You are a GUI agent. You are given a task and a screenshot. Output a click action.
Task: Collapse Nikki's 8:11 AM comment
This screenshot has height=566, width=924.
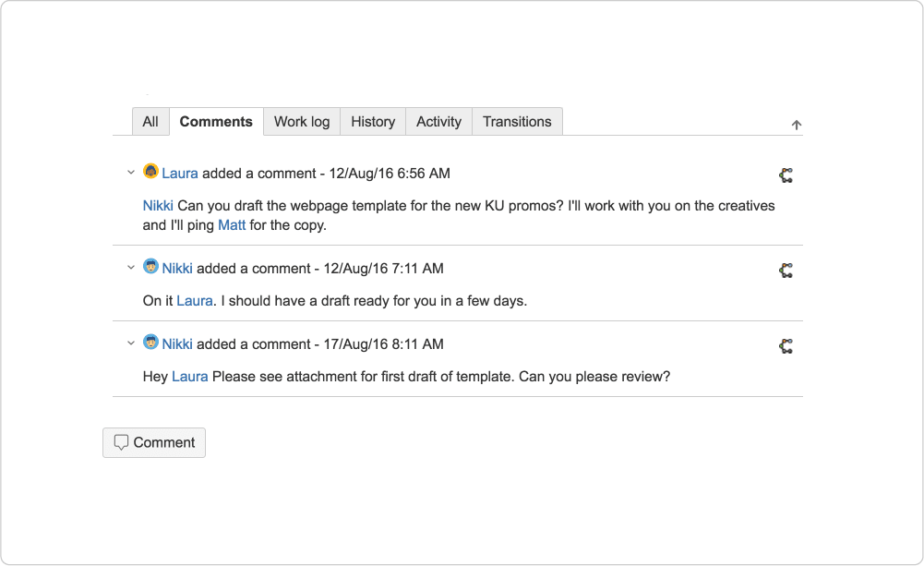click(x=131, y=343)
